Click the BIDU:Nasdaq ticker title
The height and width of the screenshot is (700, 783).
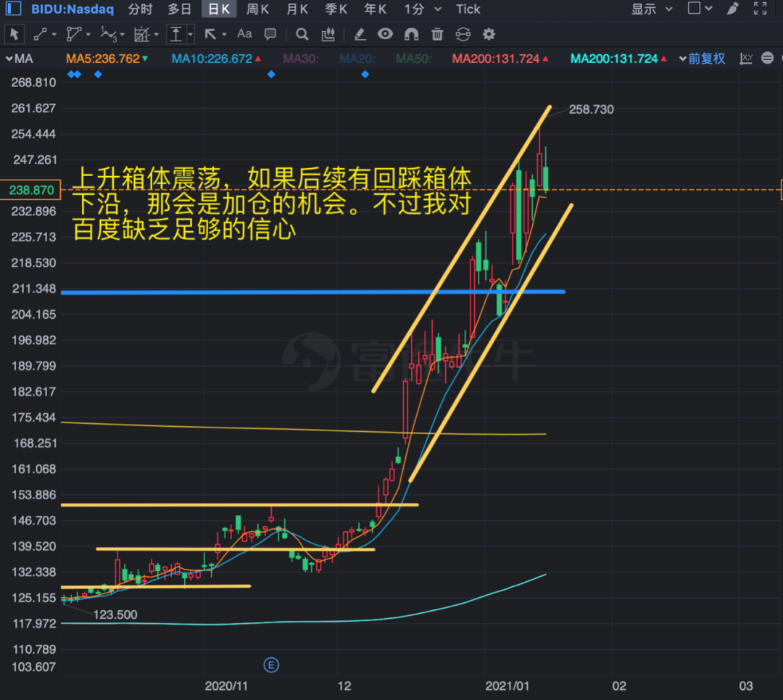coord(72,9)
